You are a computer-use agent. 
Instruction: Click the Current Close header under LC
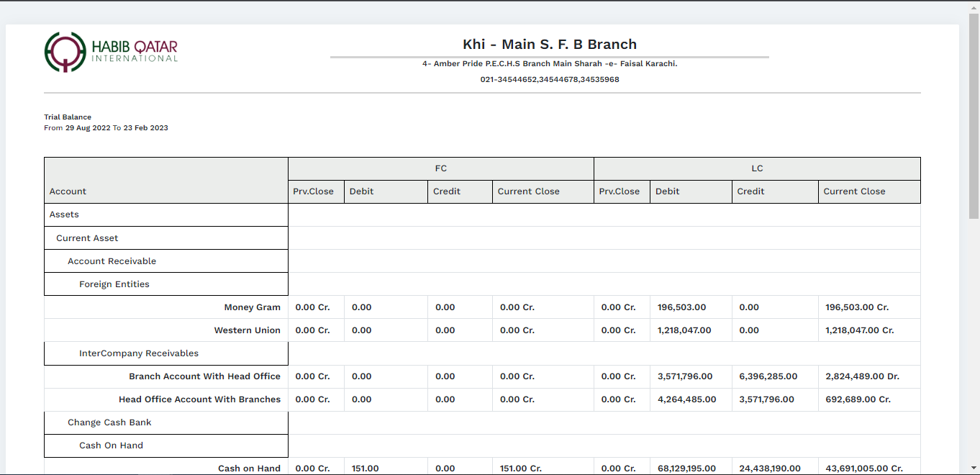coord(854,191)
